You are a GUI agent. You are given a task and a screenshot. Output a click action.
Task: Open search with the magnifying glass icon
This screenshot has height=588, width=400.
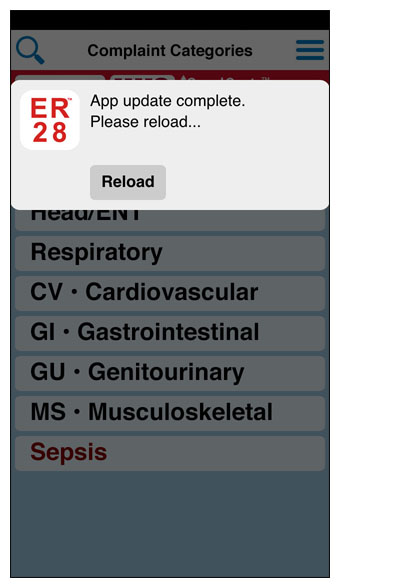click(x=30, y=50)
